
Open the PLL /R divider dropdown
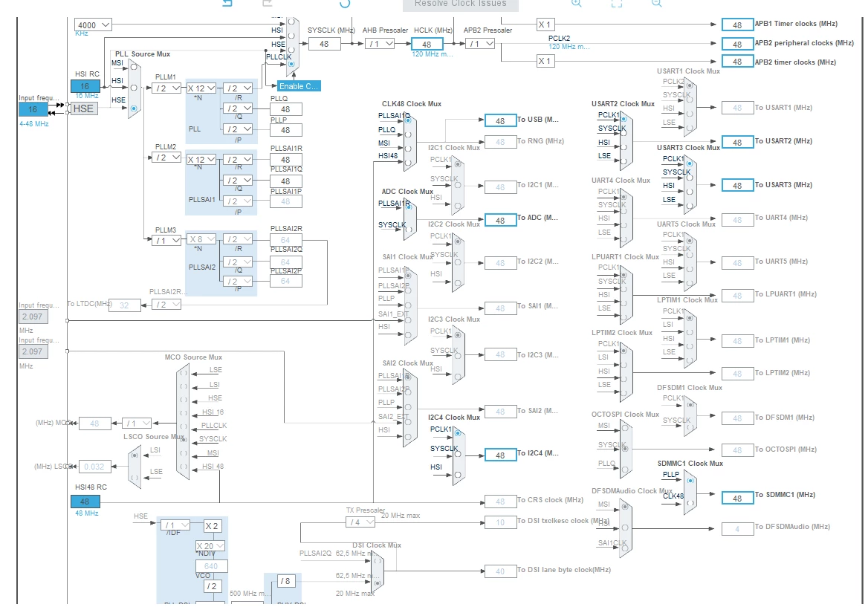coord(238,88)
